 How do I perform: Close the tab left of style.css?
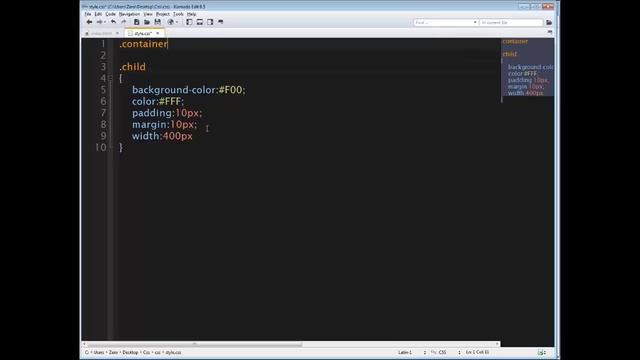click(118, 33)
